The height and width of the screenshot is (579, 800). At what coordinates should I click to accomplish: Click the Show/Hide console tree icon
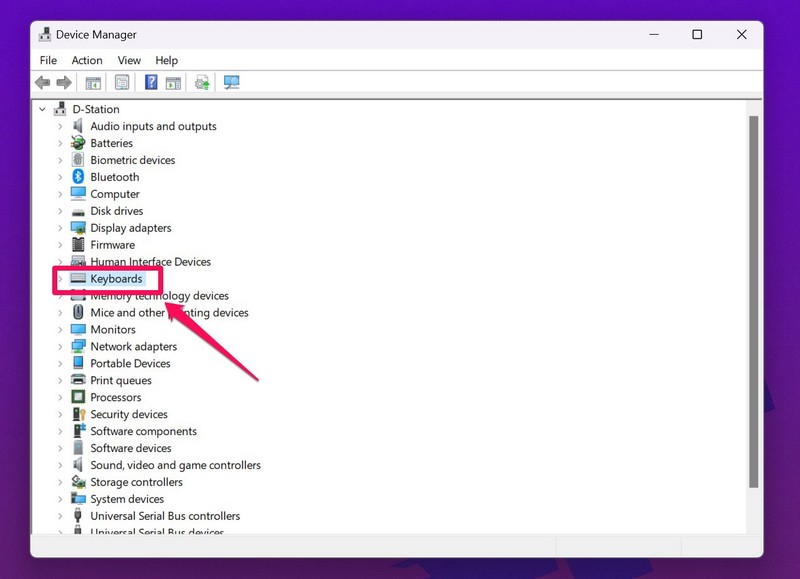93,83
